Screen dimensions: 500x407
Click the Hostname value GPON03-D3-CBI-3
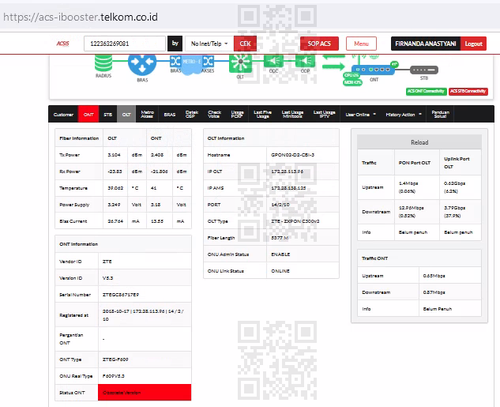click(293, 155)
